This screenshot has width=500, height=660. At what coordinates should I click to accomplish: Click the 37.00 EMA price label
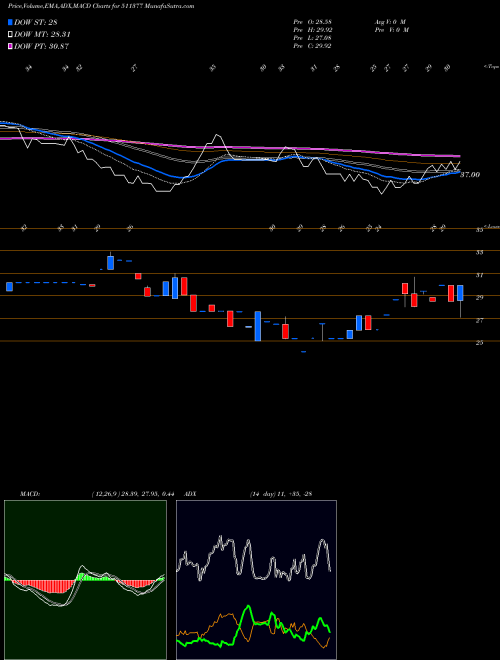(470, 175)
